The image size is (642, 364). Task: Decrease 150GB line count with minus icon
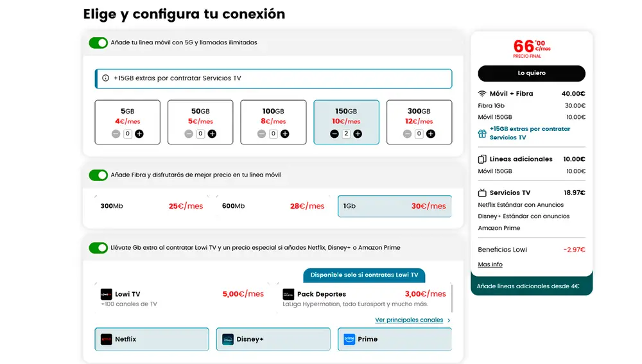coord(334,134)
